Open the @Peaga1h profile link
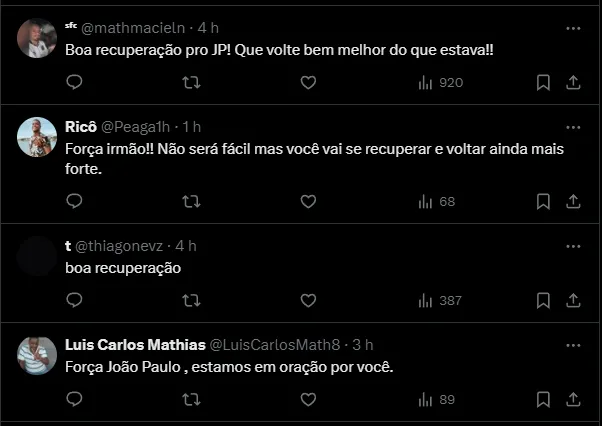Image resolution: width=602 pixels, height=426 pixels. coord(139,127)
